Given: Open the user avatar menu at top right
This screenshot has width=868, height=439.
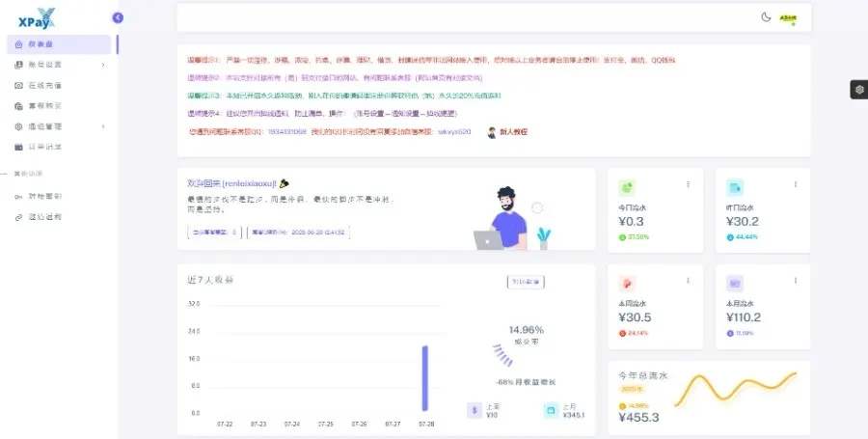Looking at the screenshot, I should point(788,17).
